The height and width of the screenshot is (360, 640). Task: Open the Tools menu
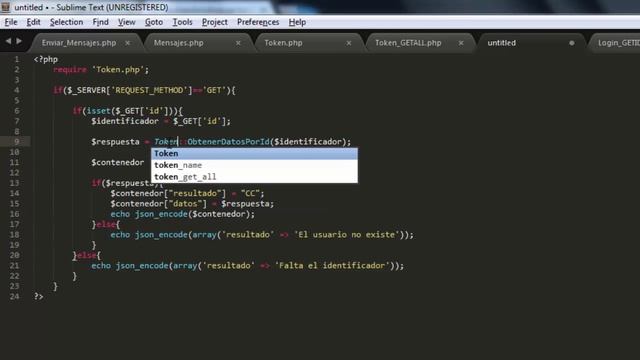tap(182, 22)
